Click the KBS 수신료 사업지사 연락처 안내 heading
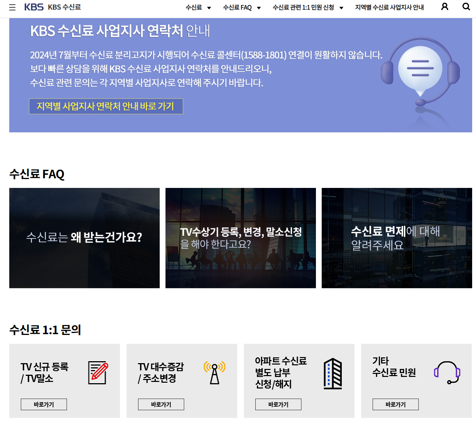 pyautogui.click(x=120, y=31)
